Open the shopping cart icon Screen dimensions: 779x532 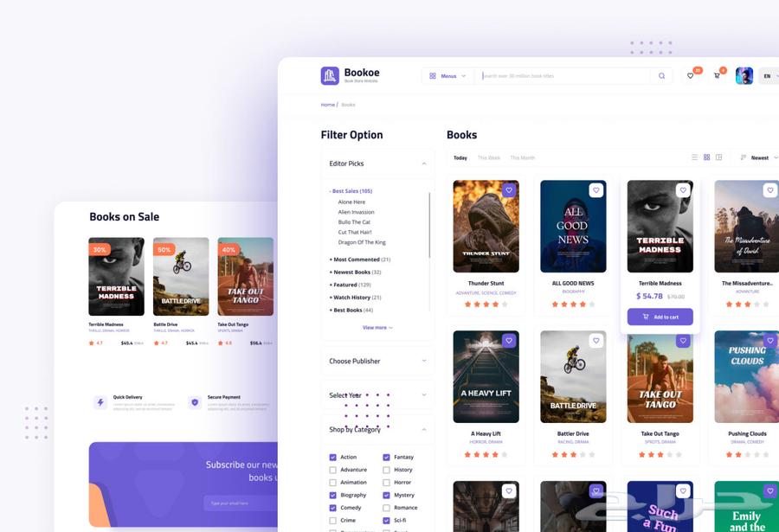tap(716, 75)
